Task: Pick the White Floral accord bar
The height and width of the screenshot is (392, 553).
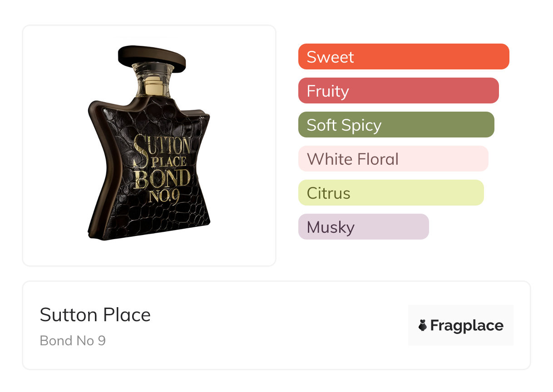Action: click(393, 159)
